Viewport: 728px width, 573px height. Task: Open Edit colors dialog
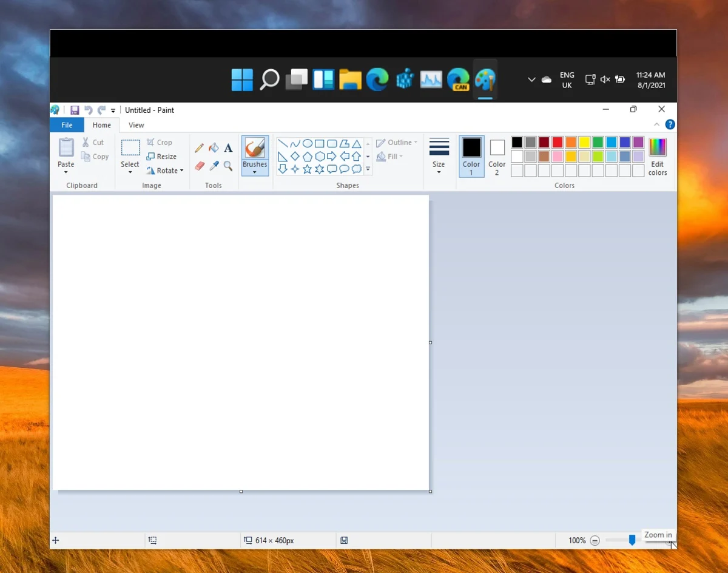click(x=658, y=156)
